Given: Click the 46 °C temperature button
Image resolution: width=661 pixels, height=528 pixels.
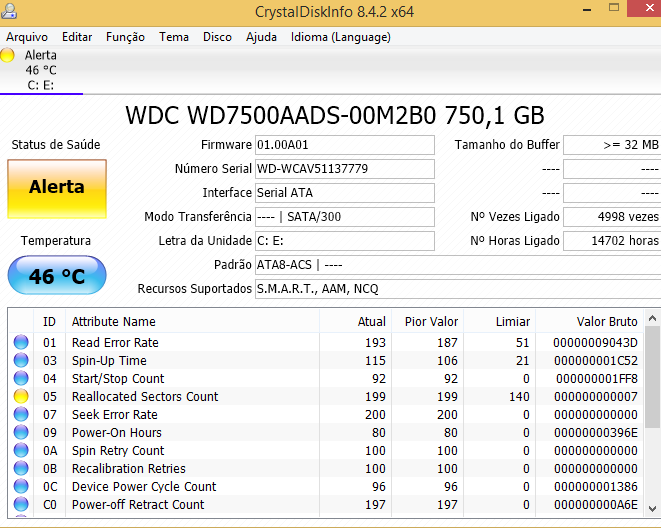Looking at the screenshot, I should pos(57,275).
